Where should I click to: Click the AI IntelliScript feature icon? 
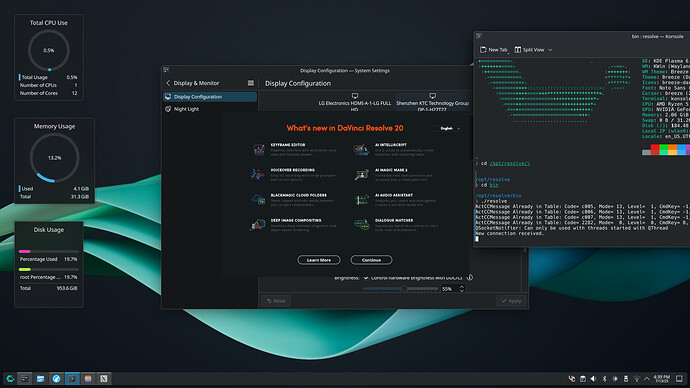pyautogui.click(x=361, y=150)
